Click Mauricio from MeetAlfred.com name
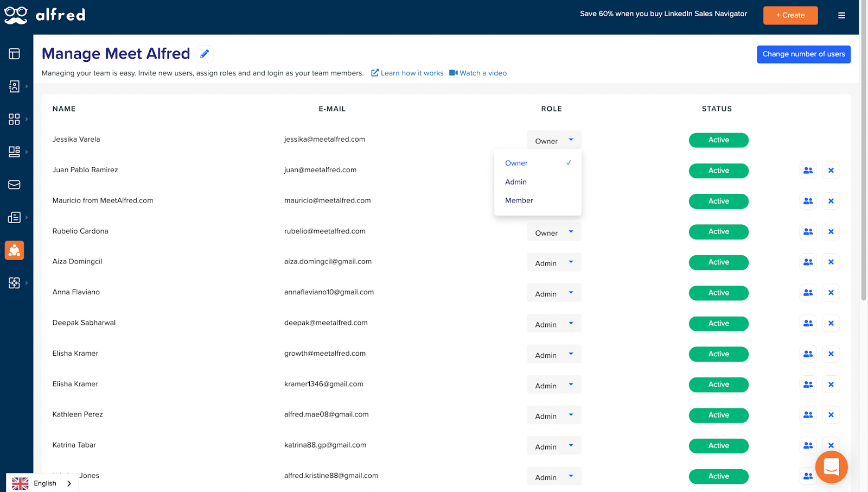 (x=103, y=200)
